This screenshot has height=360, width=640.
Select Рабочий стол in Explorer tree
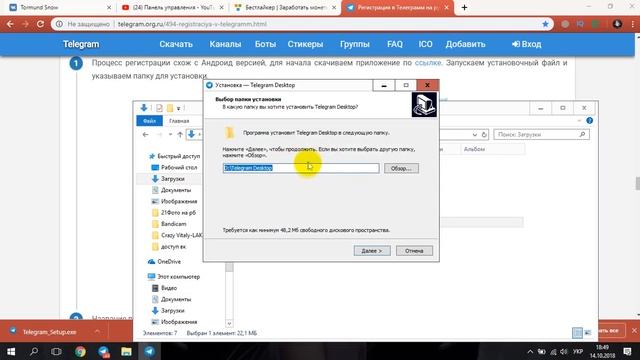click(x=174, y=167)
